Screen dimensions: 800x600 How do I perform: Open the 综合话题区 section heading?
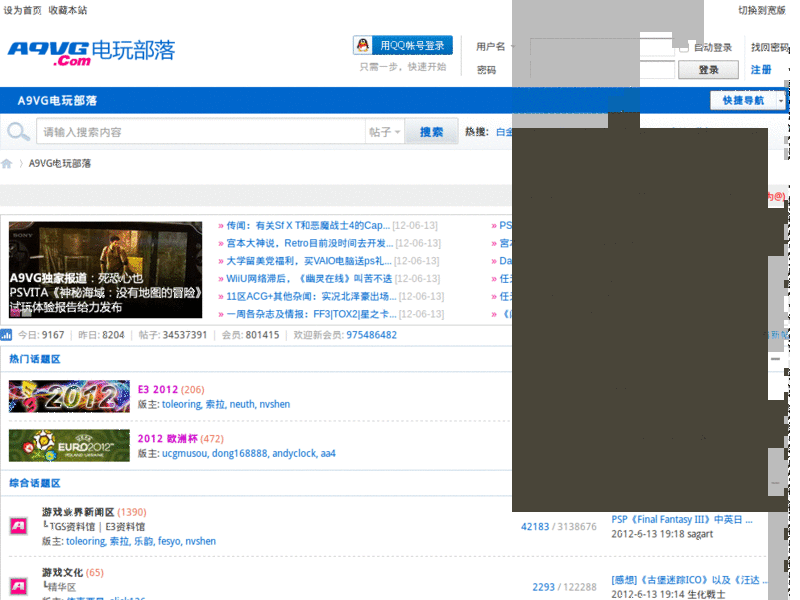coord(35,483)
